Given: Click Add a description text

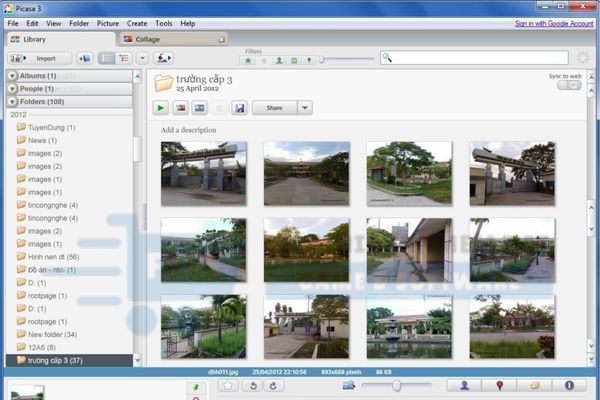Looking at the screenshot, I should [188, 130].
